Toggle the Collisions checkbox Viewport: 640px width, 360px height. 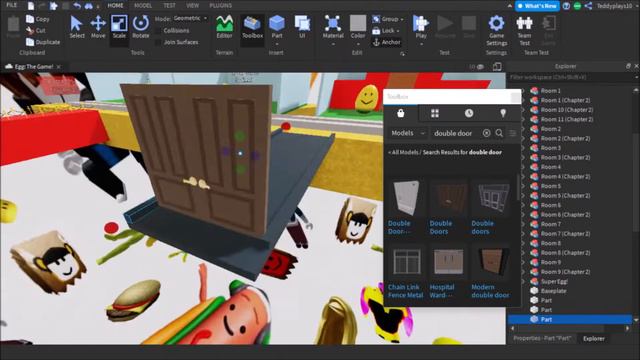tap(158, 31)
